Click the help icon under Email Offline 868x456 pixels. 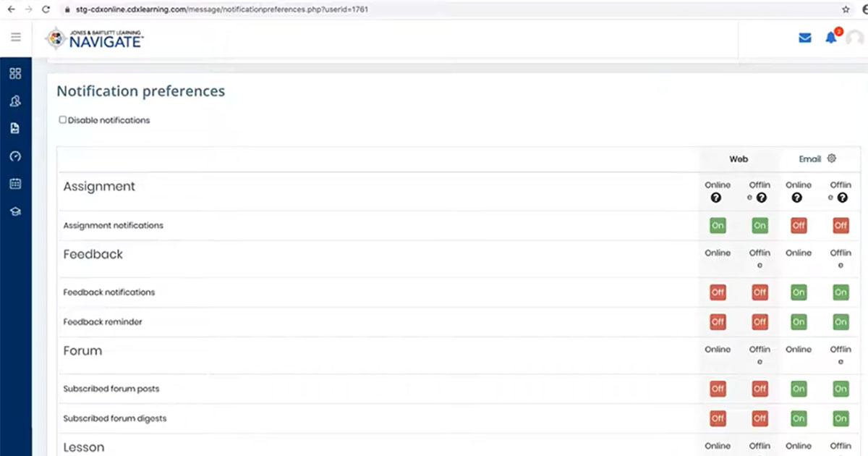[x=842, y=198]
